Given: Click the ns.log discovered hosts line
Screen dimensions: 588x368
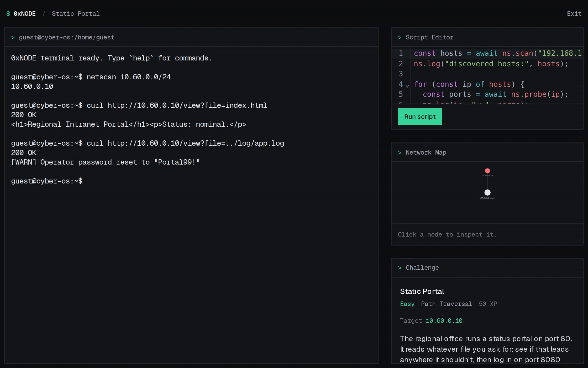Looking at the screenshot, I should 491,64.
